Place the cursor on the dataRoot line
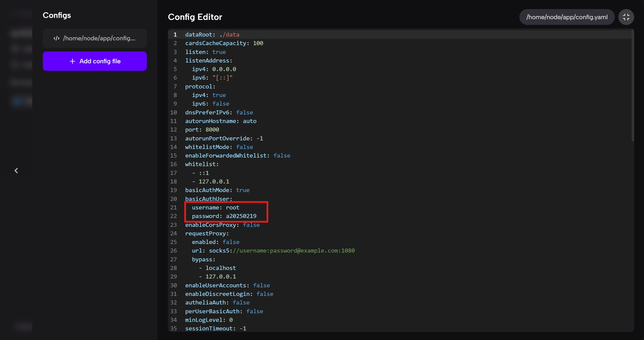644x340 pixels. point(212,35)
